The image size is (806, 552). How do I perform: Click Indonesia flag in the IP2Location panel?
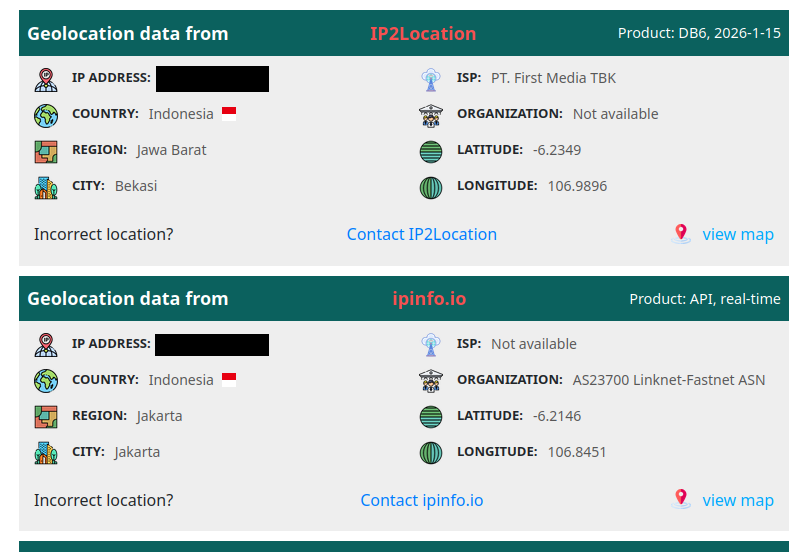229,114
